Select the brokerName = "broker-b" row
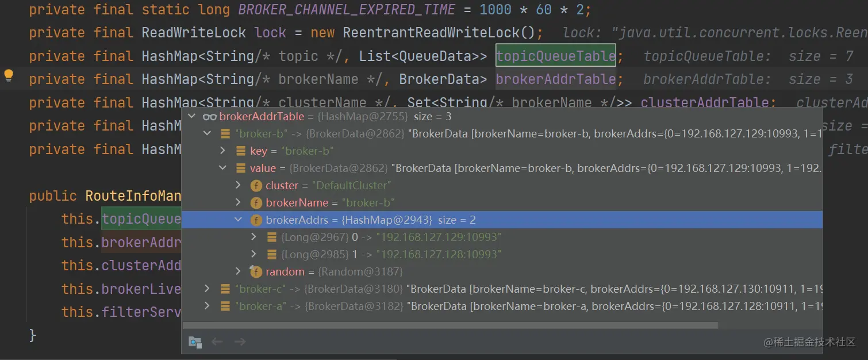The height and width of the screenshot is (360, 868). point(502,203)
